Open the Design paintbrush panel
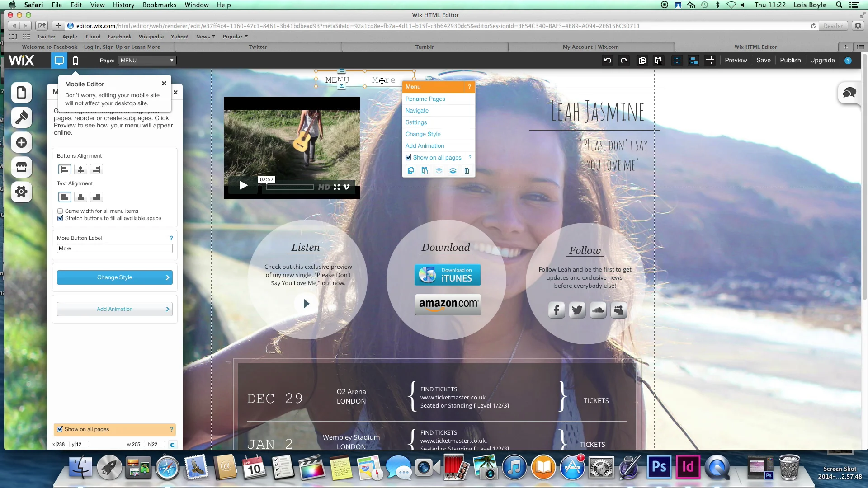The width and height of the screenshot is (868, 488). coord(21,117)
